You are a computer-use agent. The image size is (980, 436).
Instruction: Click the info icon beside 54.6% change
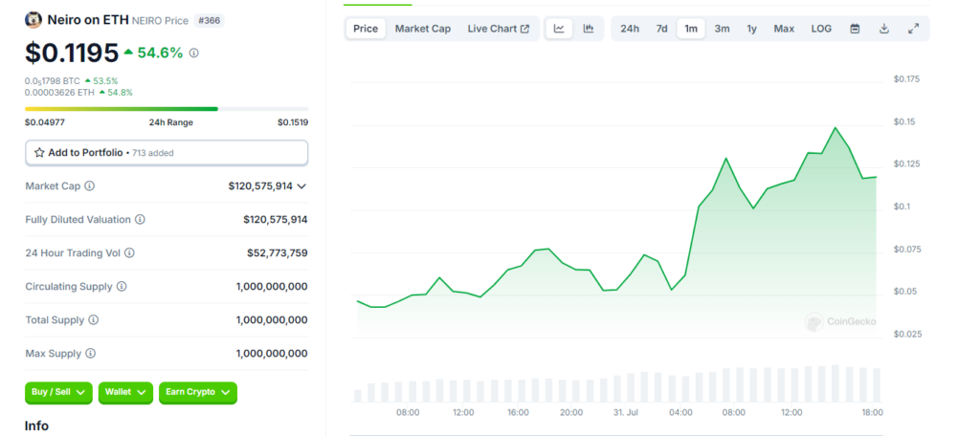pos(193,54)
